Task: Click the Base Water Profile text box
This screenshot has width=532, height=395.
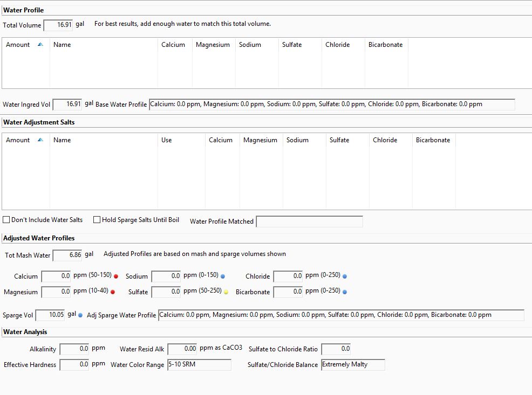Action: (332, 105)
